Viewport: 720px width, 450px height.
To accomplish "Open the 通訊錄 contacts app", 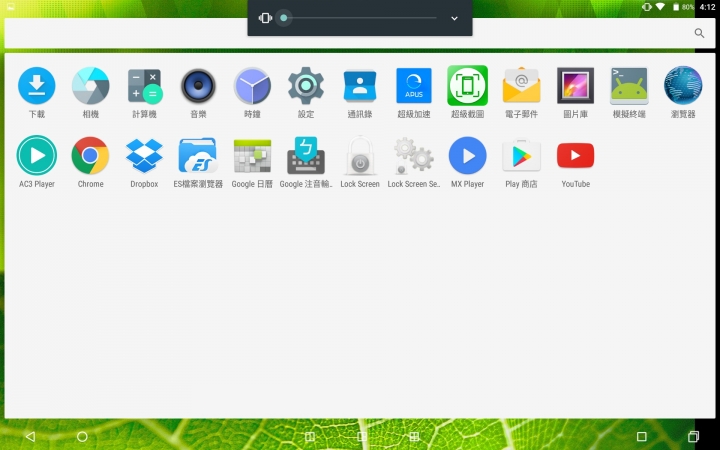I will (x=360, y=86).
